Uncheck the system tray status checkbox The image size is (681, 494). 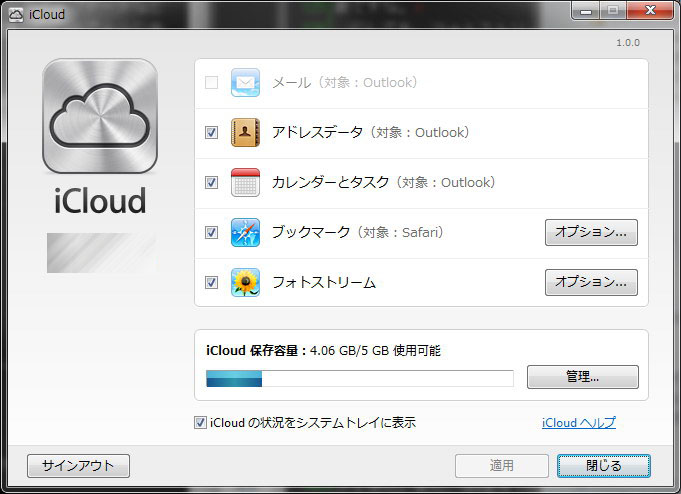[201, 423]
